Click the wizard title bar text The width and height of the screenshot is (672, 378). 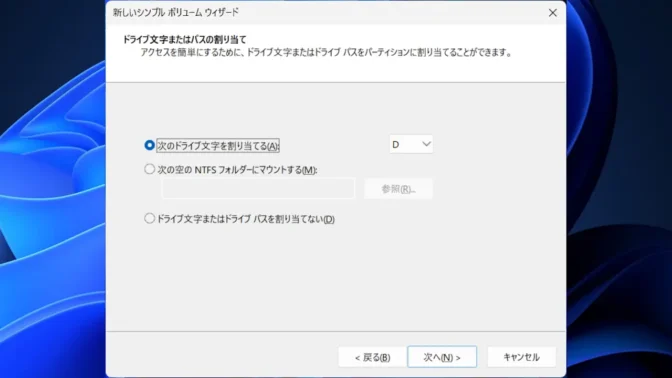pos(176,12)
